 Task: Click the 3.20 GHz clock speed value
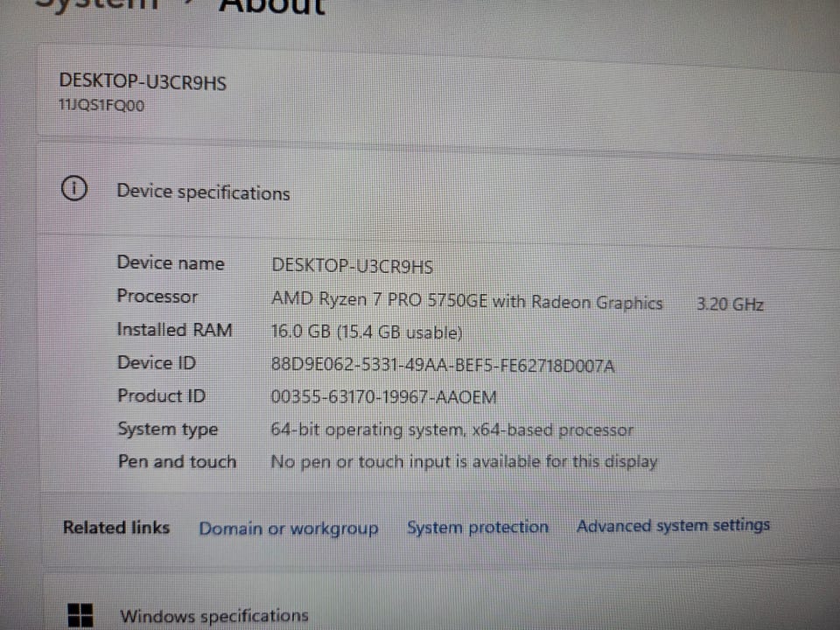coord(730,304)
